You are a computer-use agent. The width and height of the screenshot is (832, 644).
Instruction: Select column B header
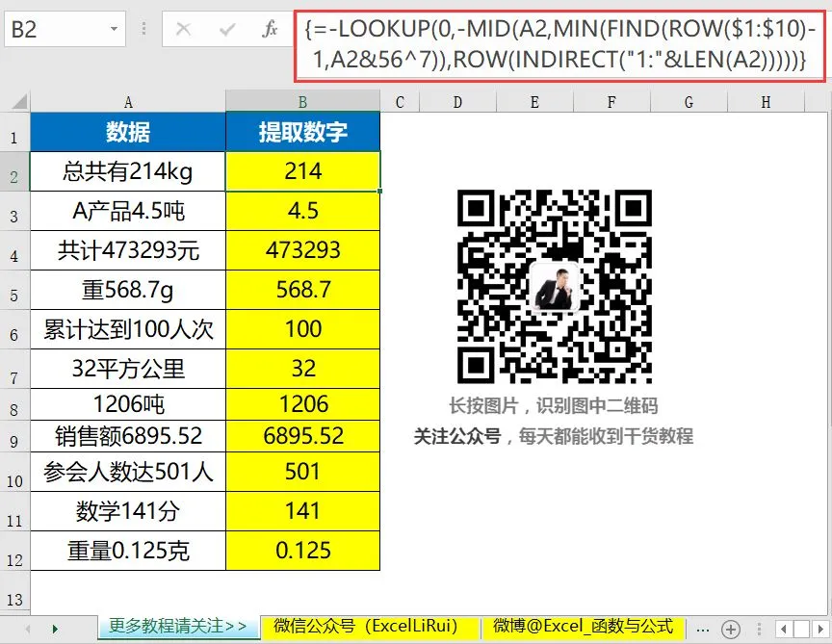coord(302,101)
